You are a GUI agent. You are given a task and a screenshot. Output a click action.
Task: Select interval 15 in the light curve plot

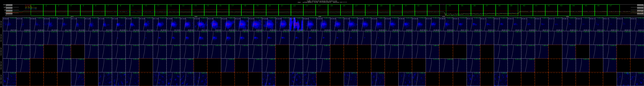click(x=210, y=10)
